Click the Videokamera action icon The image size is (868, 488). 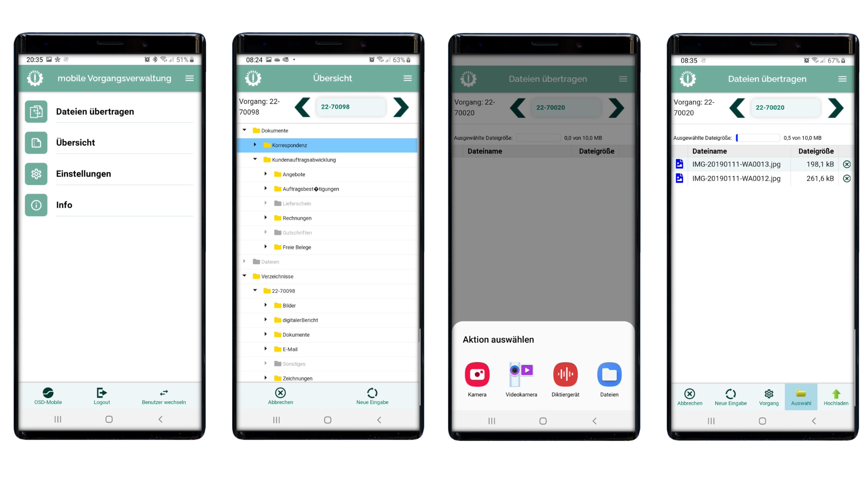coord(520,374)
